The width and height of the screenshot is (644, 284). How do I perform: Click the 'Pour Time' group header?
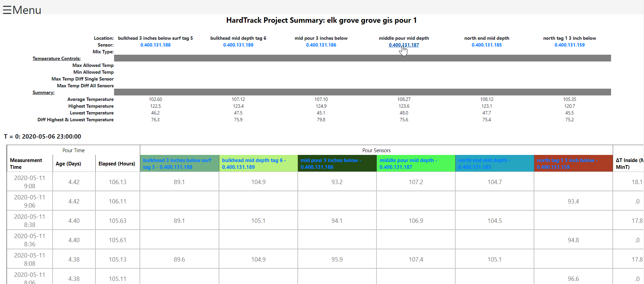73,150
